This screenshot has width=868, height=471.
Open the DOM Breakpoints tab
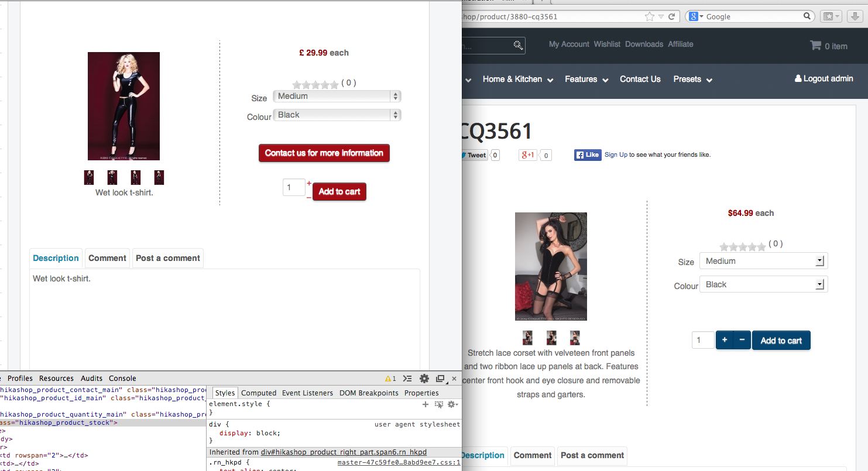(x=369, y=393)
